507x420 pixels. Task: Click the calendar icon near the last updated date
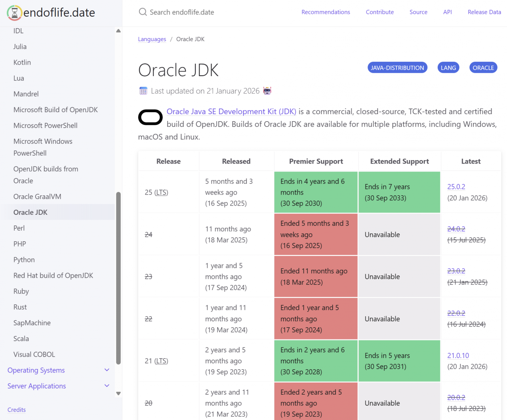coord(143,90)
